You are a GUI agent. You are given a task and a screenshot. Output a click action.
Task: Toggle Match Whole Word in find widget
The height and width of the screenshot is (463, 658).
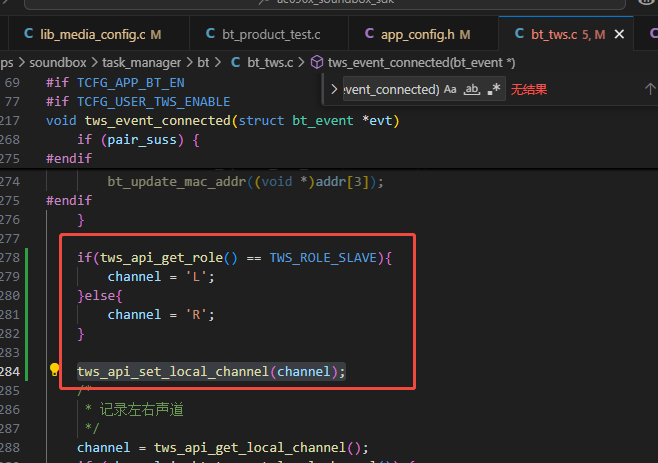coord(472,89)
